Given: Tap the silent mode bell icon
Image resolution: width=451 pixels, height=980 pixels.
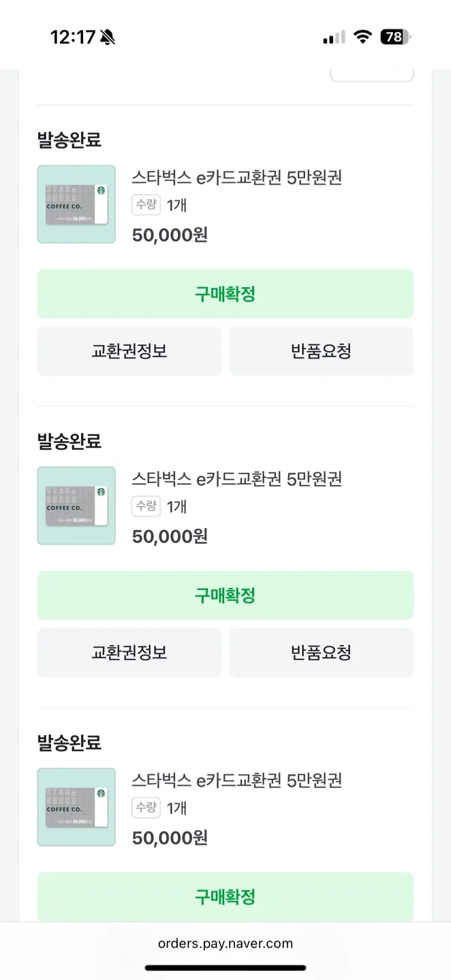Looking at the screenshot, I should (107, 37).
